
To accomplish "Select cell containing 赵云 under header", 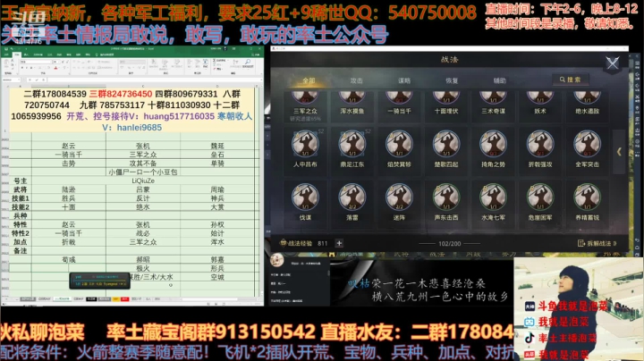I will (x=69, y=146).
